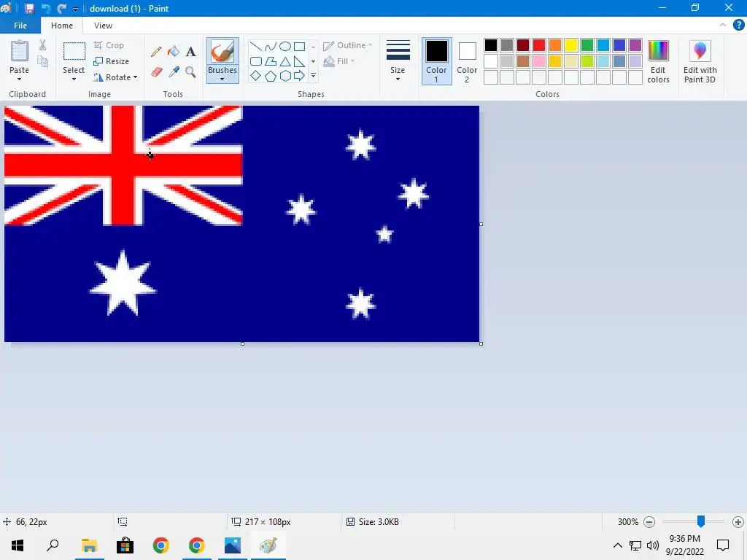Choose the Triangle shape
The height and width of the screenshot is (560, 747).
click(285, 61)
